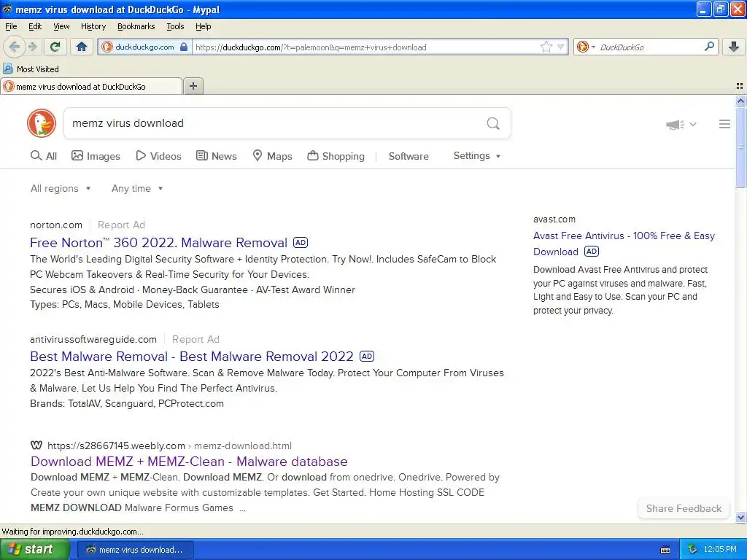The height and width of the screenshot is (560, 747).
Task: Click the scrollbar down arrow
Action: pyautogui.click(x=740, y=517)
